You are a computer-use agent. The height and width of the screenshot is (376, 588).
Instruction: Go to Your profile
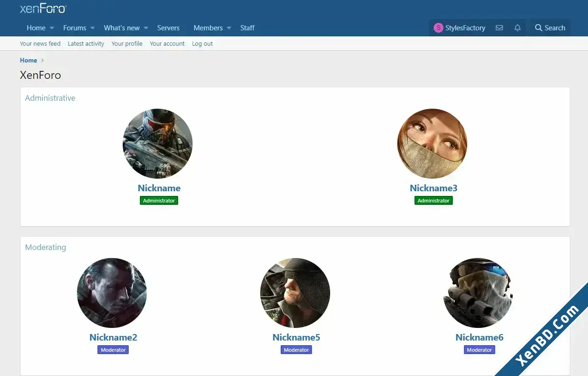(x=127, y=43)
